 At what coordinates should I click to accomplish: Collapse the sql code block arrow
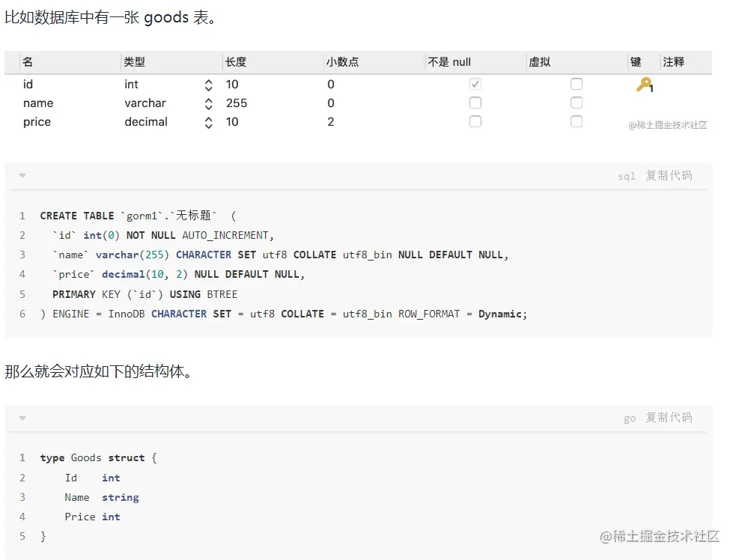(x=22, y=175)
